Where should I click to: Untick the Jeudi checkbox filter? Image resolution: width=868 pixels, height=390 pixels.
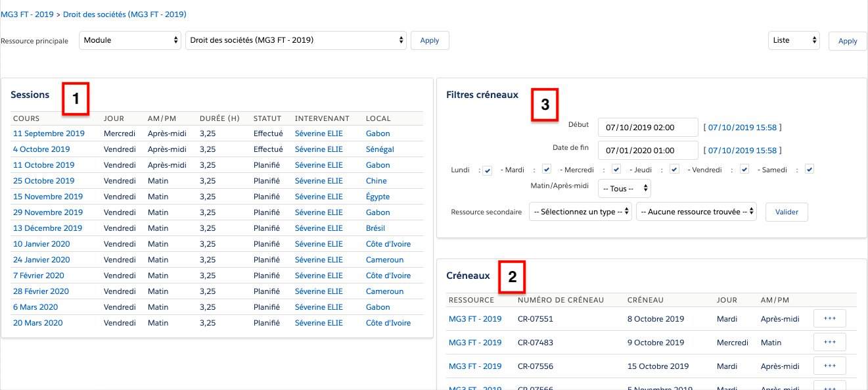pos(674,170)
